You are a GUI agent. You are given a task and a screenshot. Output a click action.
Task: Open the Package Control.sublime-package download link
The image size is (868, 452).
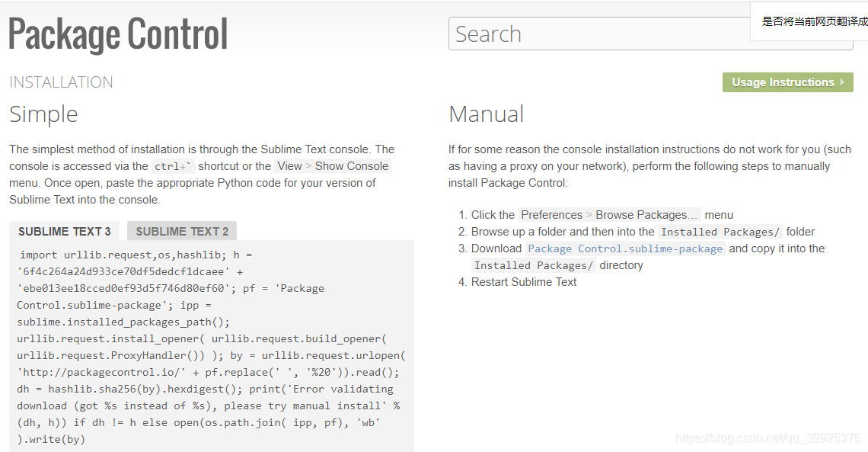coord(627,248)
